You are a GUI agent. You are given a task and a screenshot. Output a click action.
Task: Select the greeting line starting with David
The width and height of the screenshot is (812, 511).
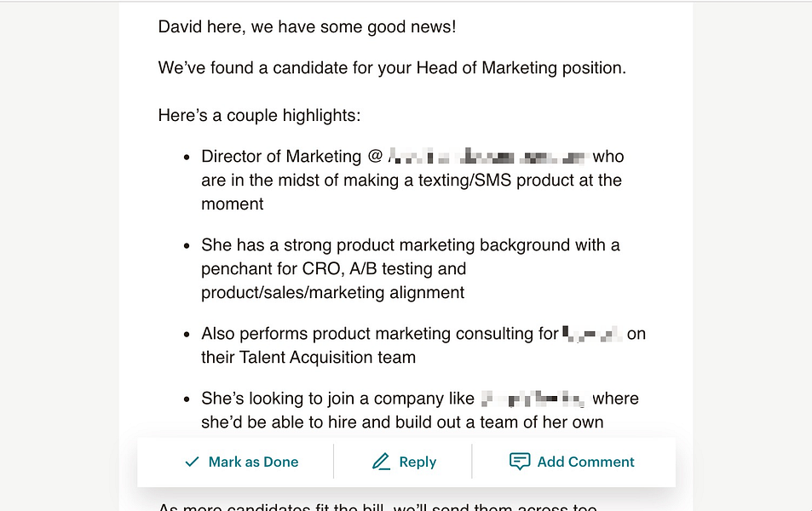(x=307, y=26)
